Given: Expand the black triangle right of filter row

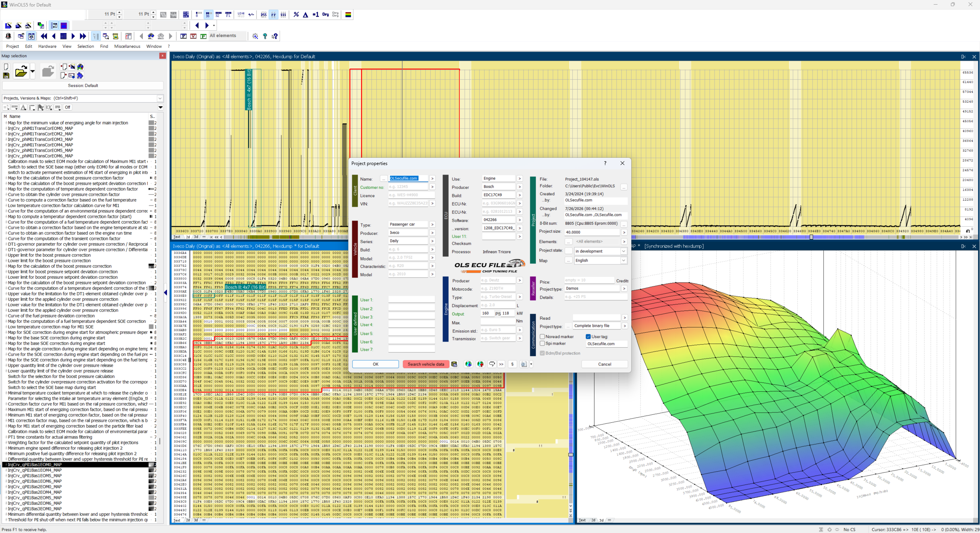Looking at the screenshot, I should coord(161,107).
